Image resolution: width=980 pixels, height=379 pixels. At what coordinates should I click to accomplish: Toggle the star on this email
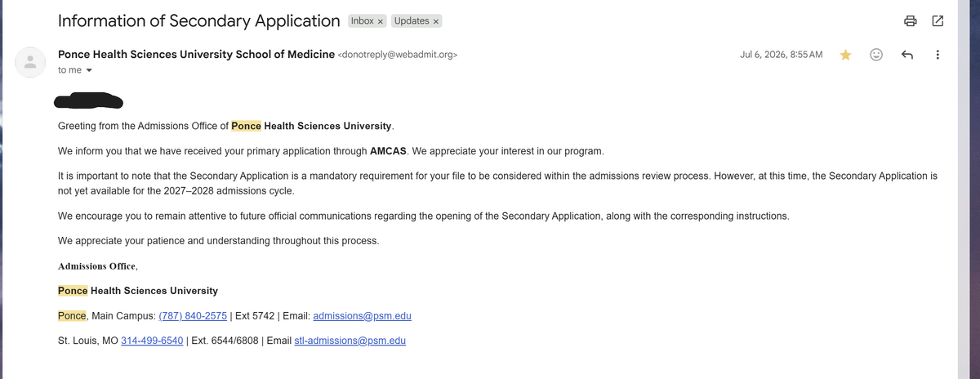pos(846,55)
